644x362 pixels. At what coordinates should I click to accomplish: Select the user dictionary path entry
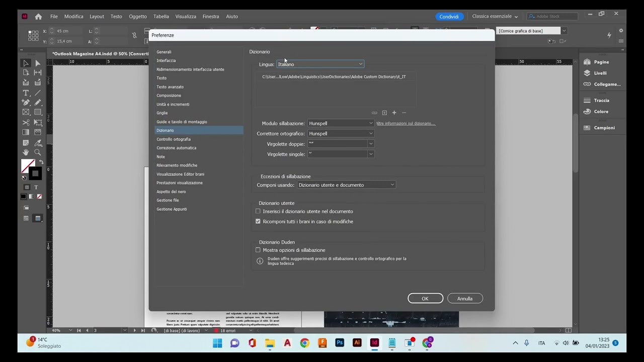pyautogui.click(x=334, y=77)
